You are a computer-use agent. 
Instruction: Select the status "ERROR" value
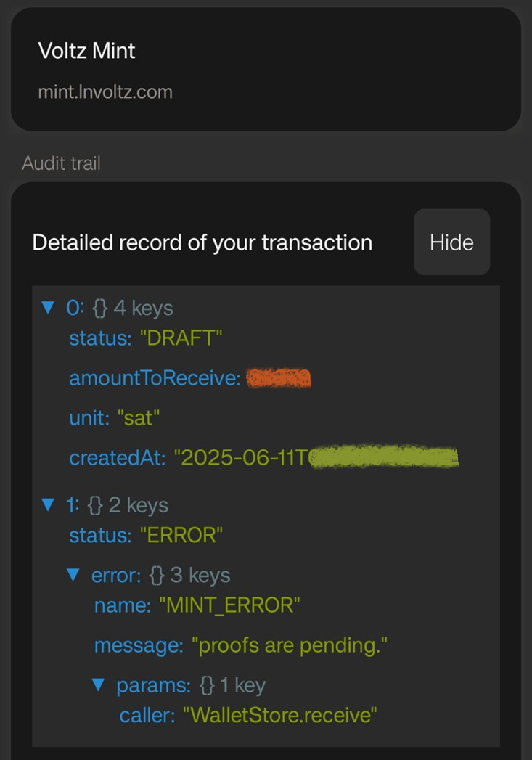pyautogui.click(x=181, y=535)
